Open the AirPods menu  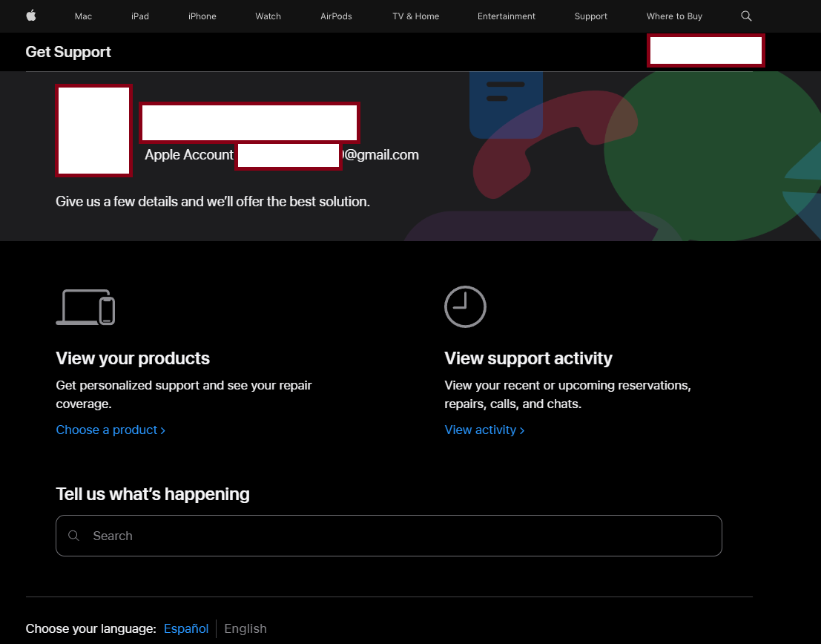tap(336, 16)
